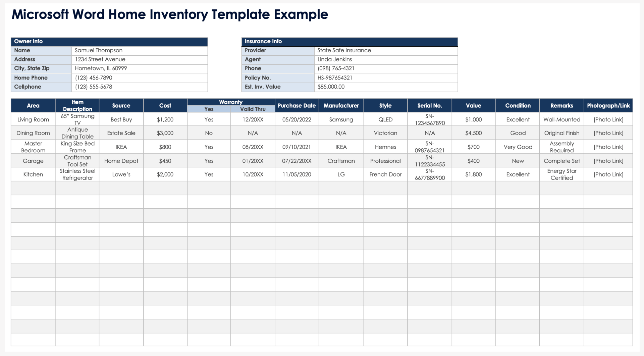Click the Assembly Required remark
644x356 pixels.
(x=562, y=147)
